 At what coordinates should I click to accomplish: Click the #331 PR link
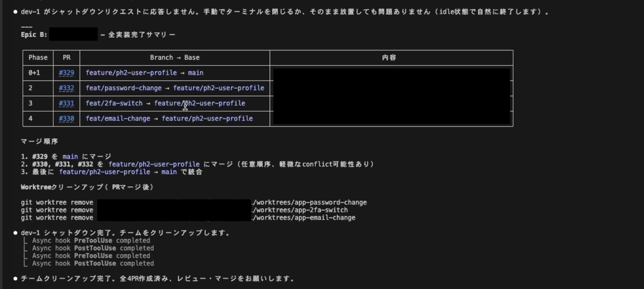click(x=66, y=103)
